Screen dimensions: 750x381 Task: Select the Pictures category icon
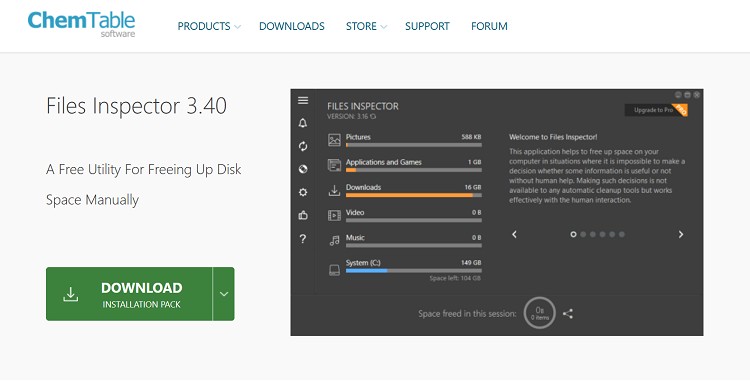[x=334, y=140]
